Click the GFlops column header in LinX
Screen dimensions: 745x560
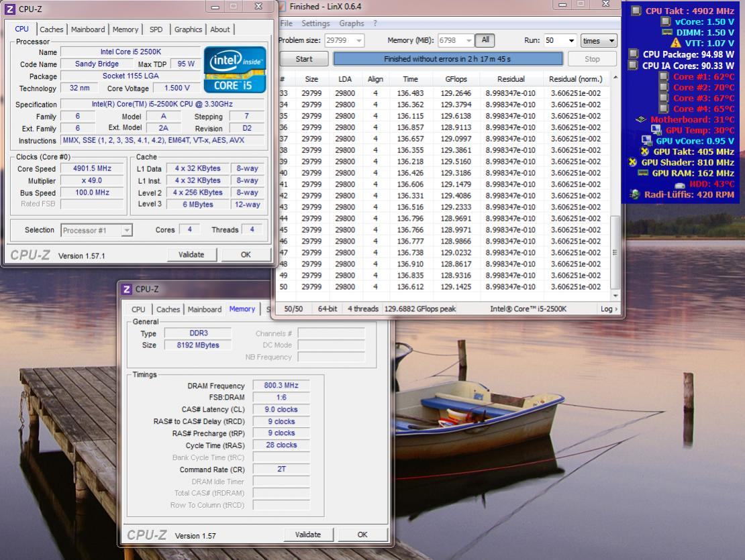point(456,79)
